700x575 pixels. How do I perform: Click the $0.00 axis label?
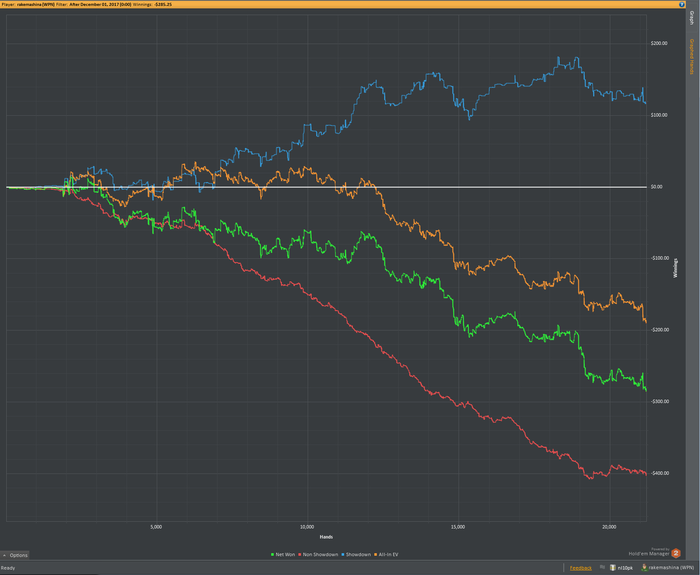657,187
